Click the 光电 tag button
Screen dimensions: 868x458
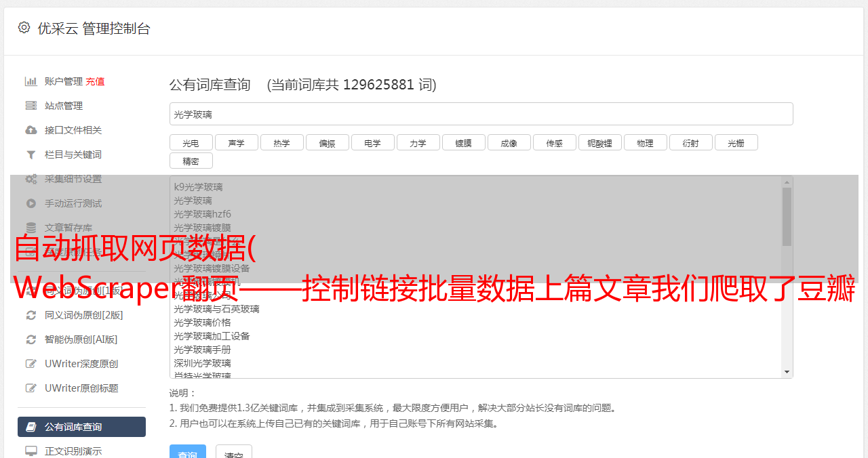click(191, 142)
